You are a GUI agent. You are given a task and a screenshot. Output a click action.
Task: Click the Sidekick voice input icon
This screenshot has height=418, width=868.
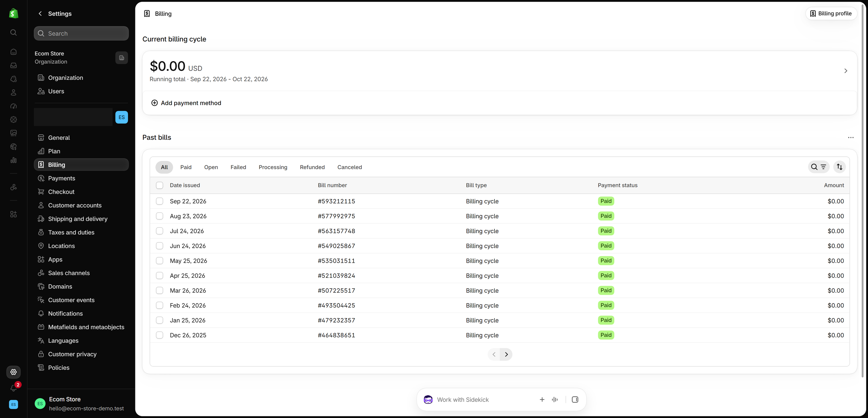pyautogui.click(x=555, y=400)
